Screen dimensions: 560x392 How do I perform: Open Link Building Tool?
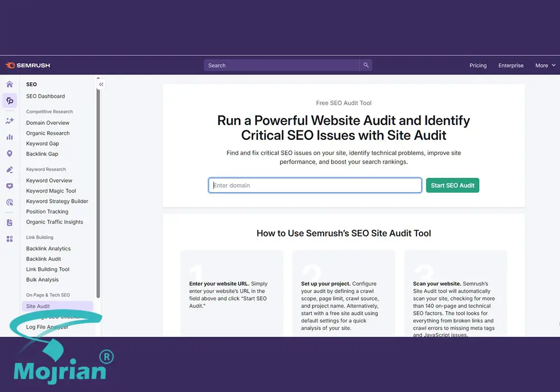[x=48, y=269]
